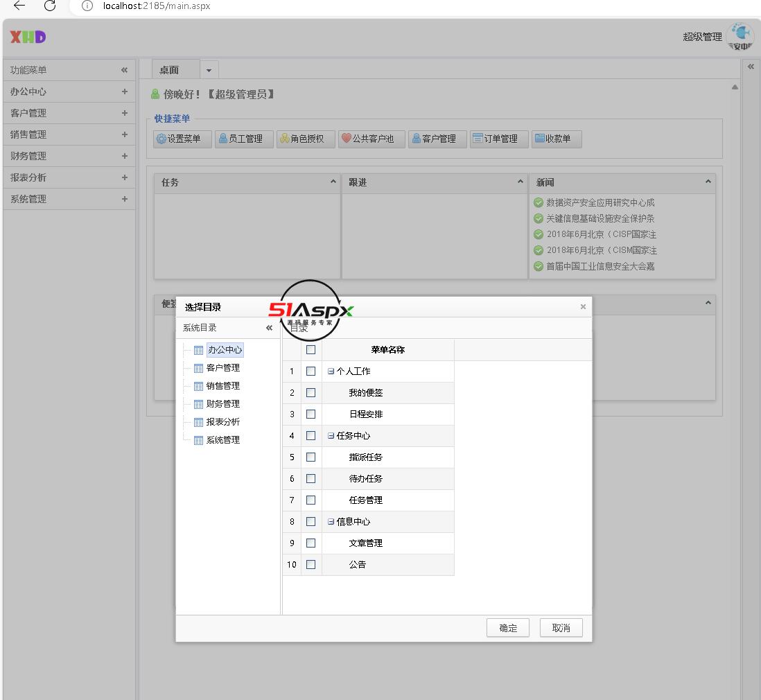
Task: Expand 办公中心 in the left function menu
Action: tap(124, 91)
